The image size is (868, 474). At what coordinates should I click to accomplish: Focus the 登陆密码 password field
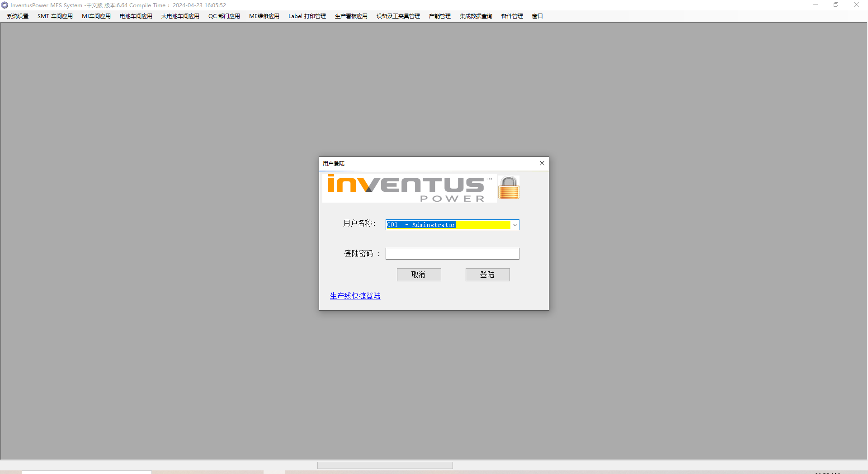click(452, 254)
